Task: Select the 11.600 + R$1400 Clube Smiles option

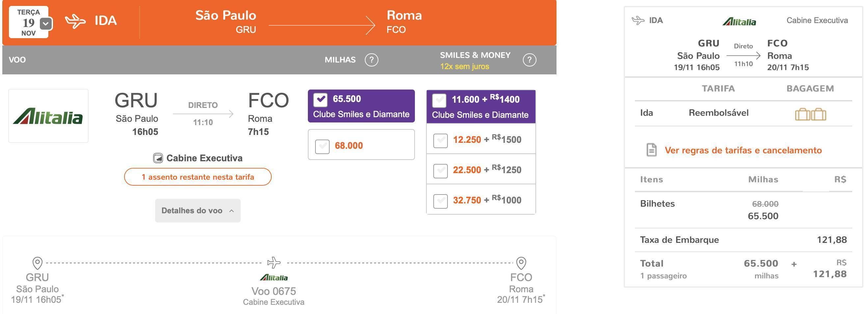Action: (439, 100)
